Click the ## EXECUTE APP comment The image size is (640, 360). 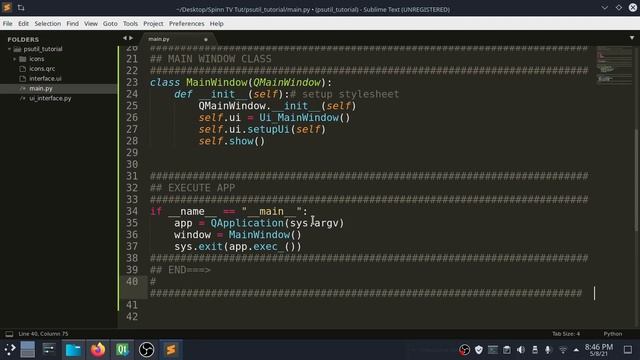tap(192, 188)
